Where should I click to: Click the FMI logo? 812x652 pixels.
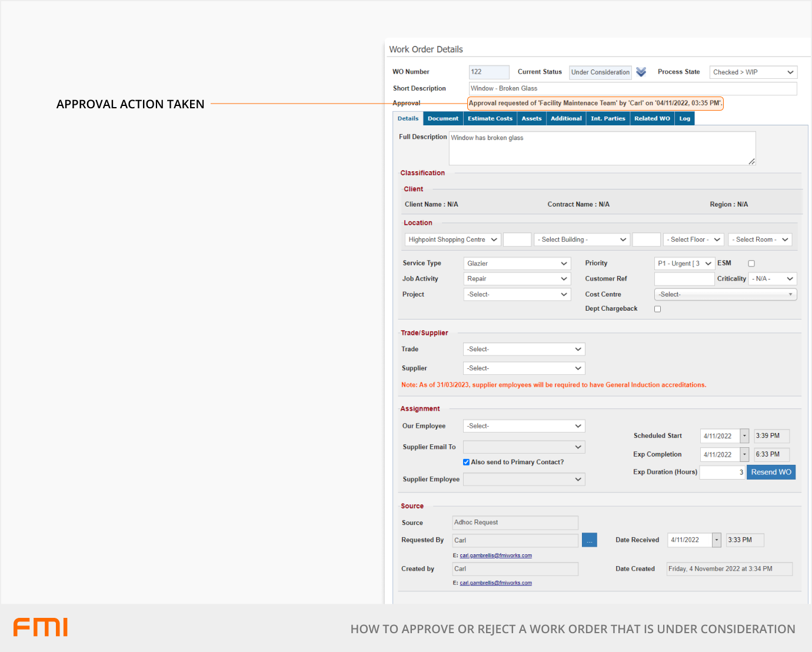(41, 627)
